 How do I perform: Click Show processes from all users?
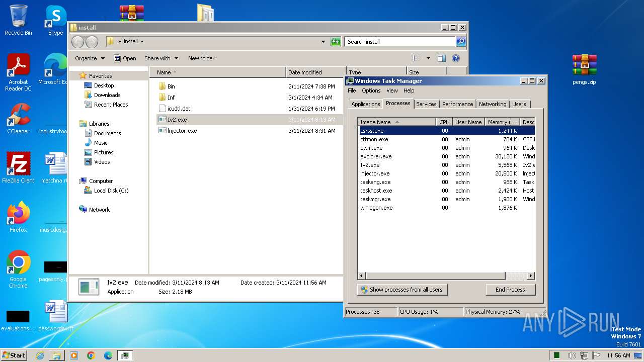click(x=402, y=290)
